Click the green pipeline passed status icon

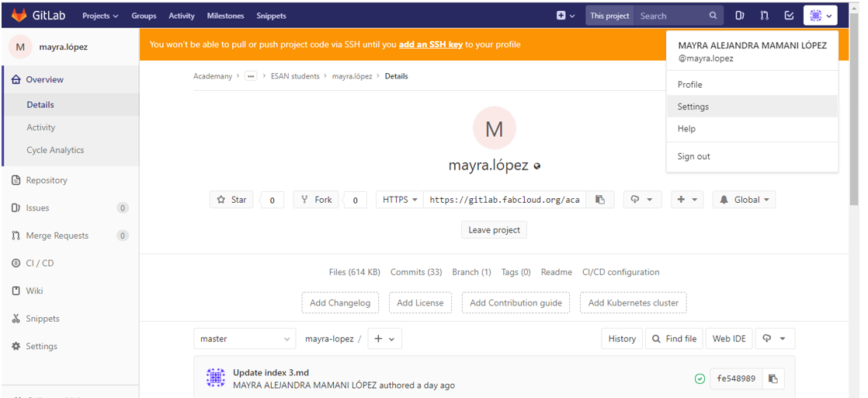pyautogui.click(x=700, y=379)
